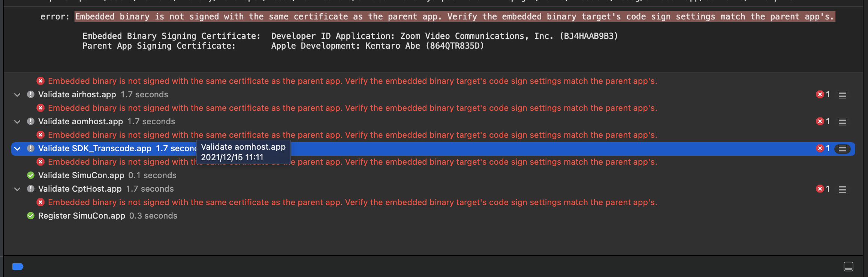Select the Validate SimuCon.app row

(x=81, y=175)
